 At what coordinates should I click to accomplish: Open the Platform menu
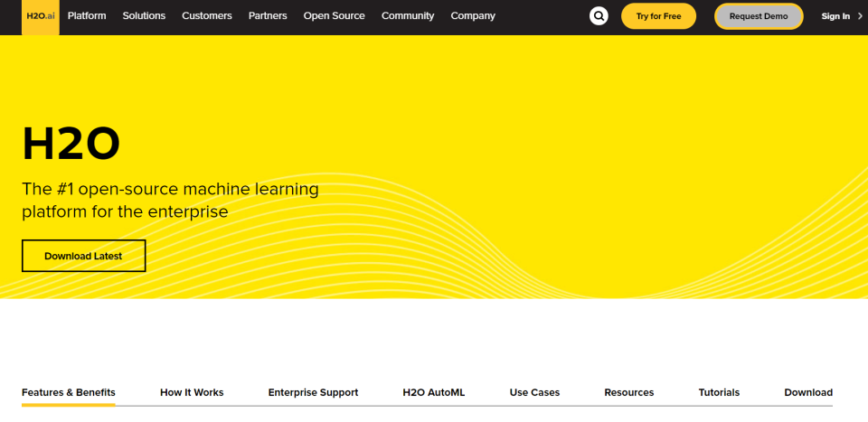[x=87, y=16]
